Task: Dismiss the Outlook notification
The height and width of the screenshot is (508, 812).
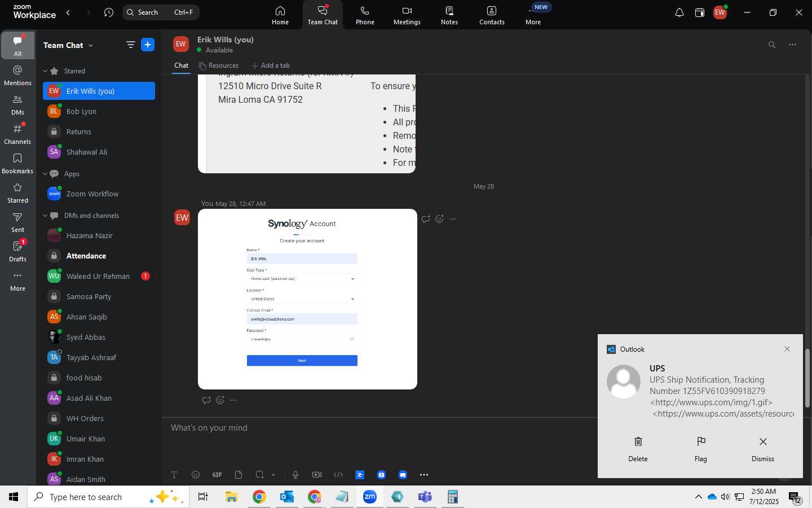Action: coord(763,449)
